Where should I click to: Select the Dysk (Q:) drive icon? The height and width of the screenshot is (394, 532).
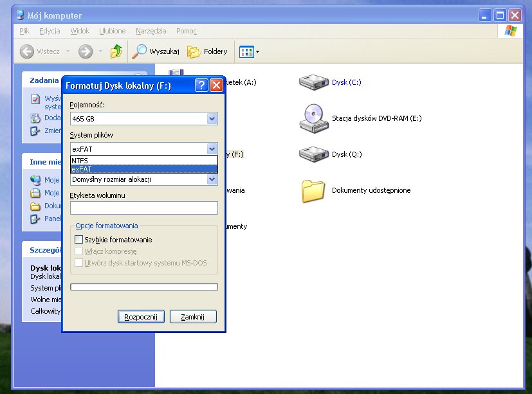tap(313, 154)
